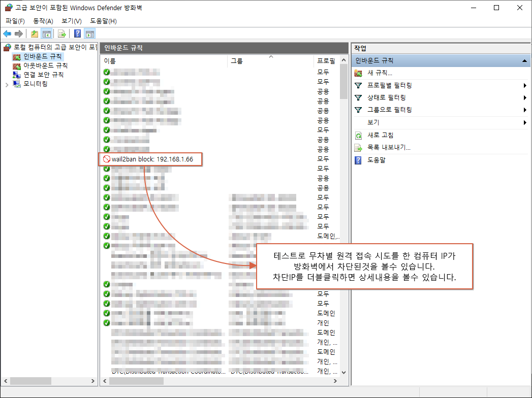
Task: Expand the 모니터링 tree node chevron
Action: 7,85
